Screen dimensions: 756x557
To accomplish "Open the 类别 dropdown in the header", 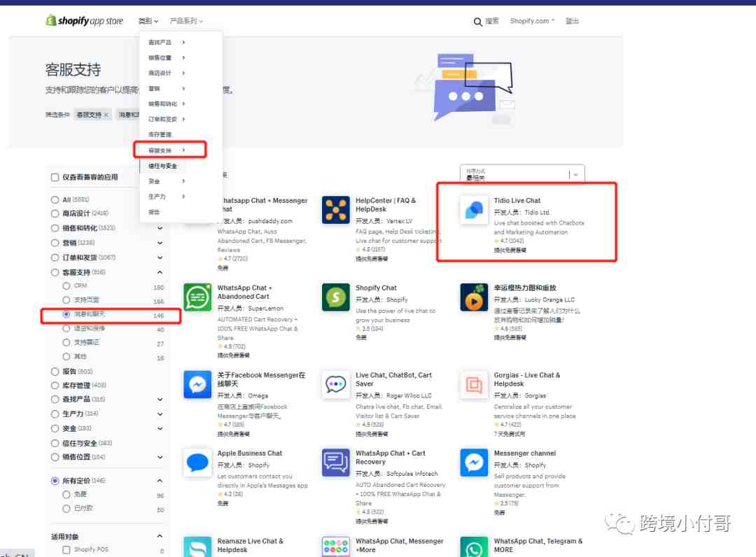I will pos(148,21).
